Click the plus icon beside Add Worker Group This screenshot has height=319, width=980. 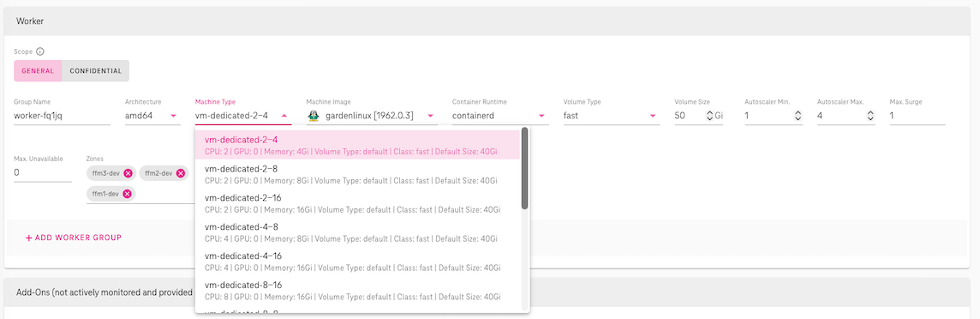point(29,238)
